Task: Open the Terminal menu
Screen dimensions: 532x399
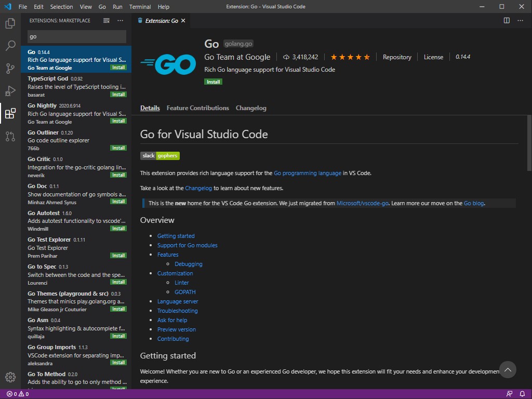Action: tap(140, 7)
